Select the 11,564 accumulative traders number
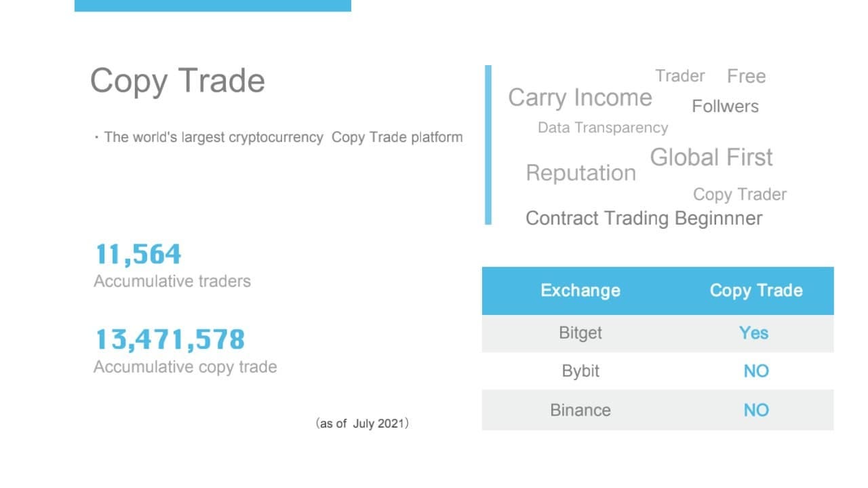The image size is (868, 488). tap(138, 255)
